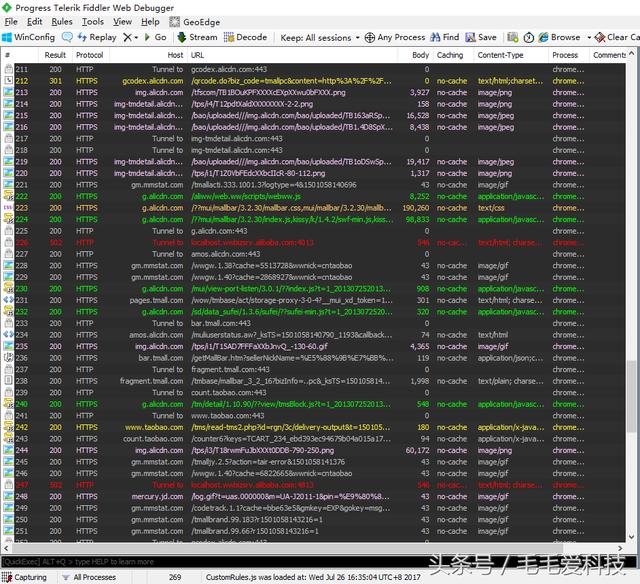Expand the Remove X dropdown arrow
Viewport: 640px width, 584px height.
[136, 38]
